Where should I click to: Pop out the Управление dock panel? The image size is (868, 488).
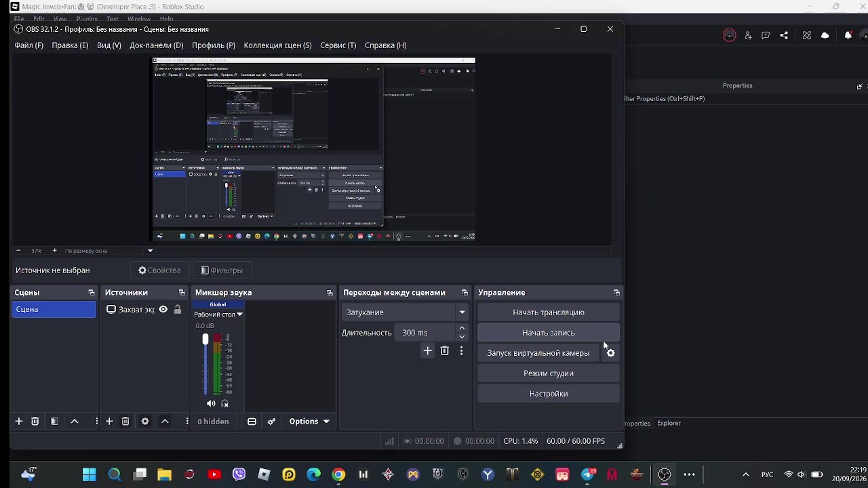point(616,293)
